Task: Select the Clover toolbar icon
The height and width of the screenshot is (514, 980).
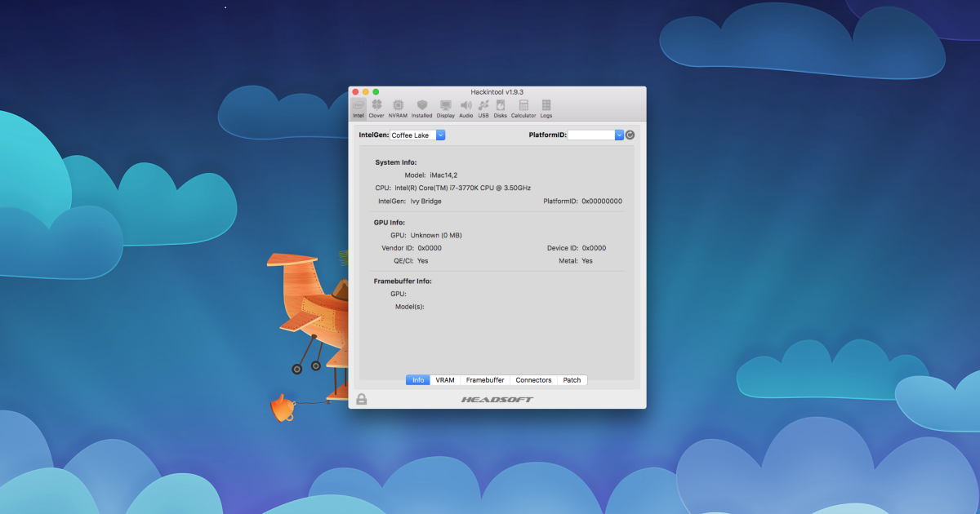Action: (x=376, y=106)
